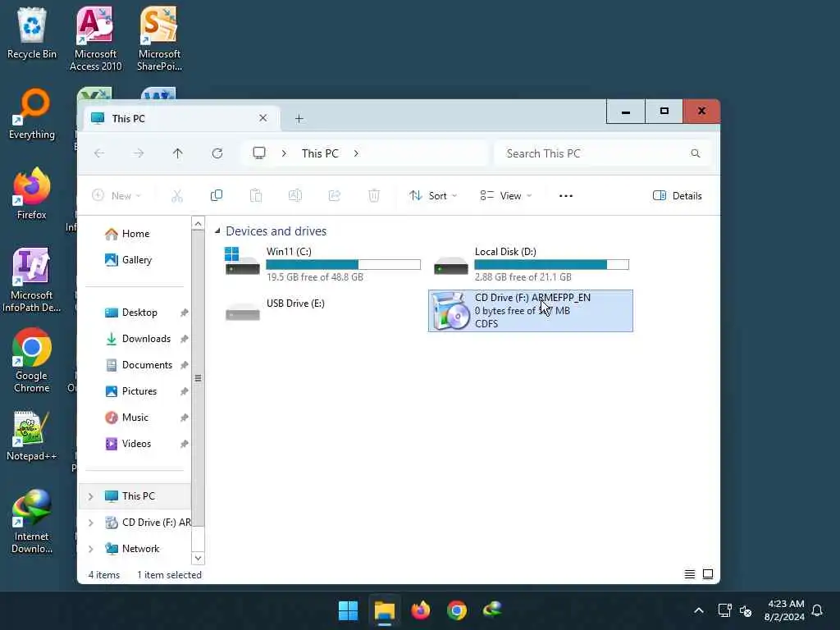Click the Back navigation arrow

tap(99, 153)
